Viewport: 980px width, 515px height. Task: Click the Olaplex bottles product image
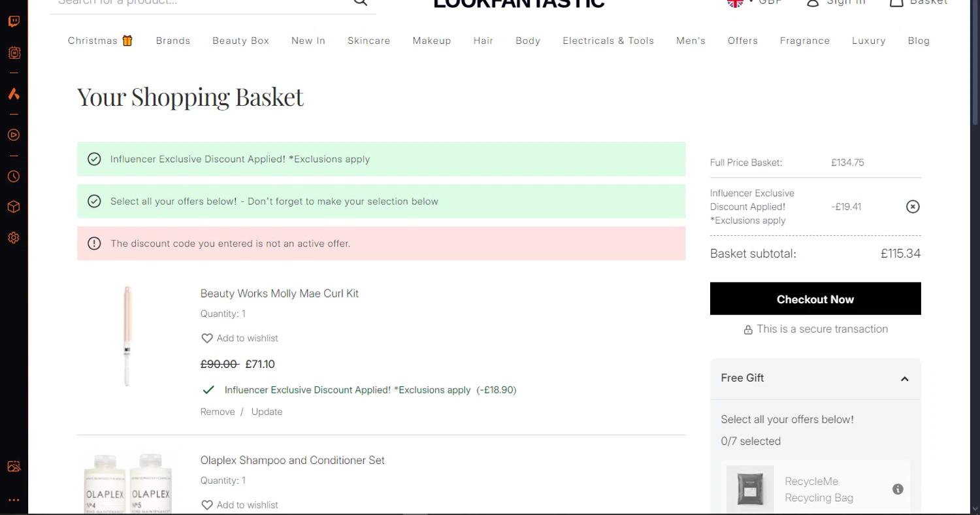(128, 483)
